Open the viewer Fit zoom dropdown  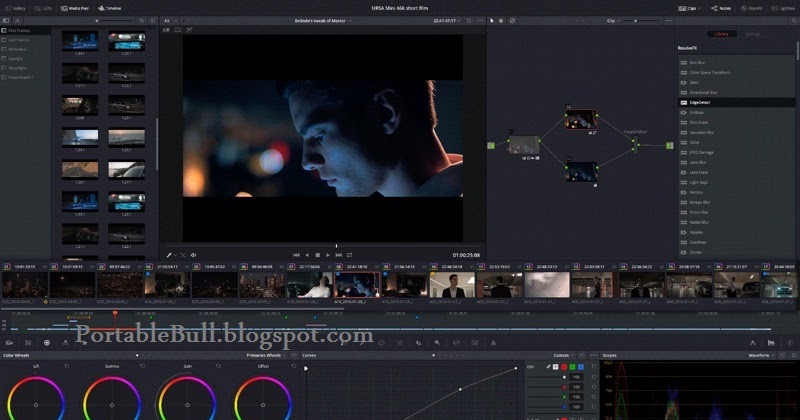click(170, 21)
